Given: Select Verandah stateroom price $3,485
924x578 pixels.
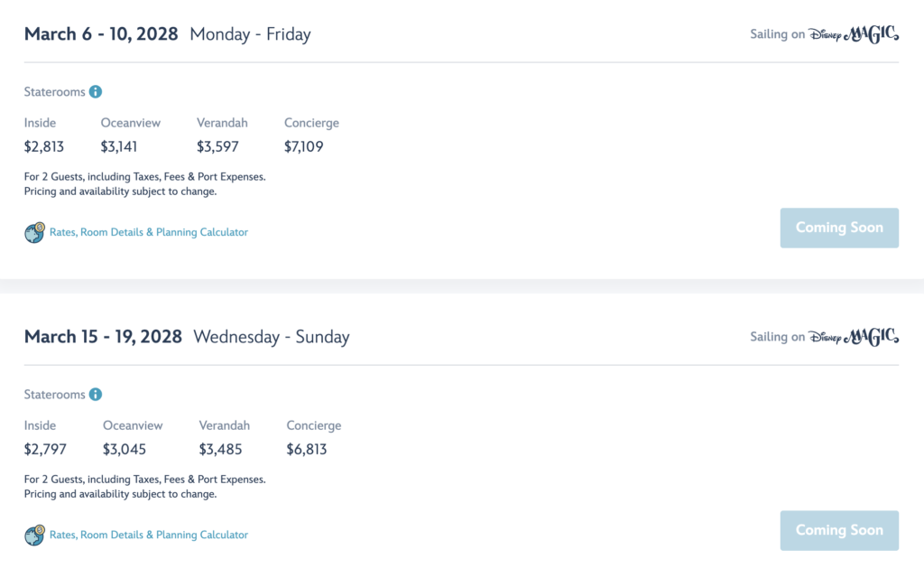Looking at the screenshot, I should coord(220,450).
